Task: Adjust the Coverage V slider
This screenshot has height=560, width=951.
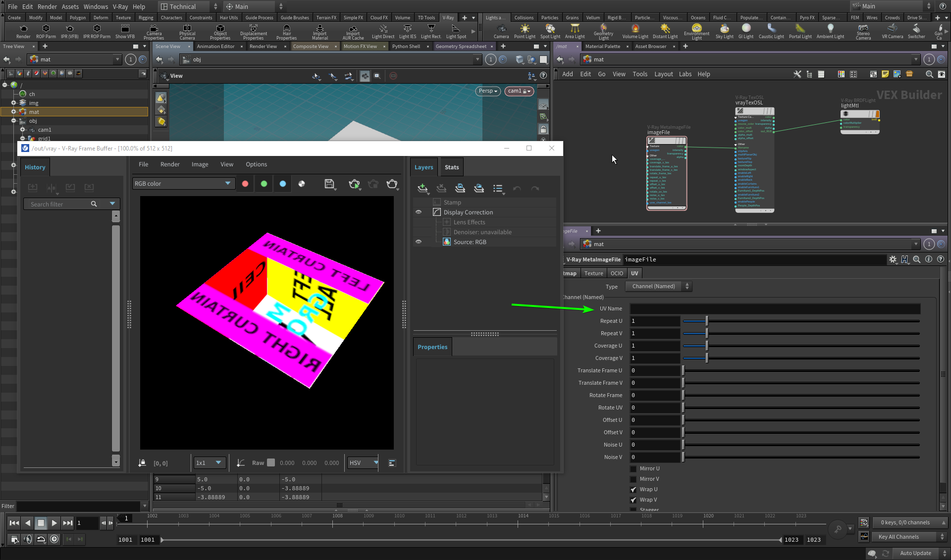Action: pyautogui.click(x=801, y=358)
